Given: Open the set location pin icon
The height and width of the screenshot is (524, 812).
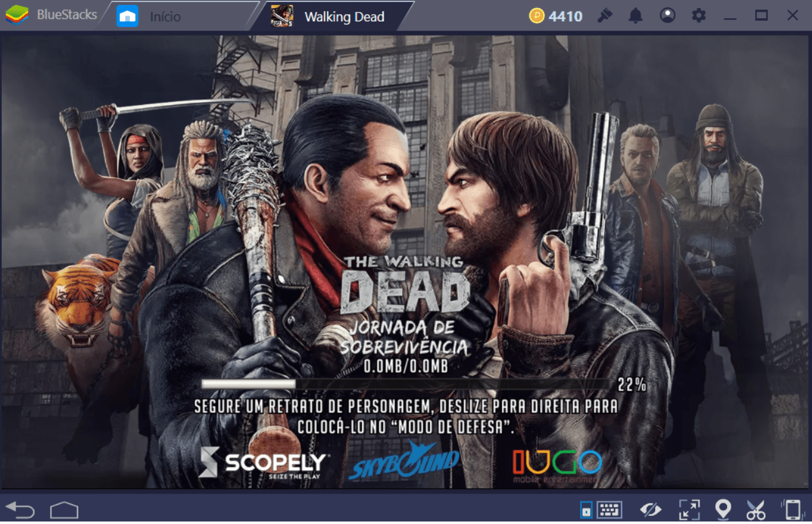Looking at the screenshot, I should [x=723, y=510].
